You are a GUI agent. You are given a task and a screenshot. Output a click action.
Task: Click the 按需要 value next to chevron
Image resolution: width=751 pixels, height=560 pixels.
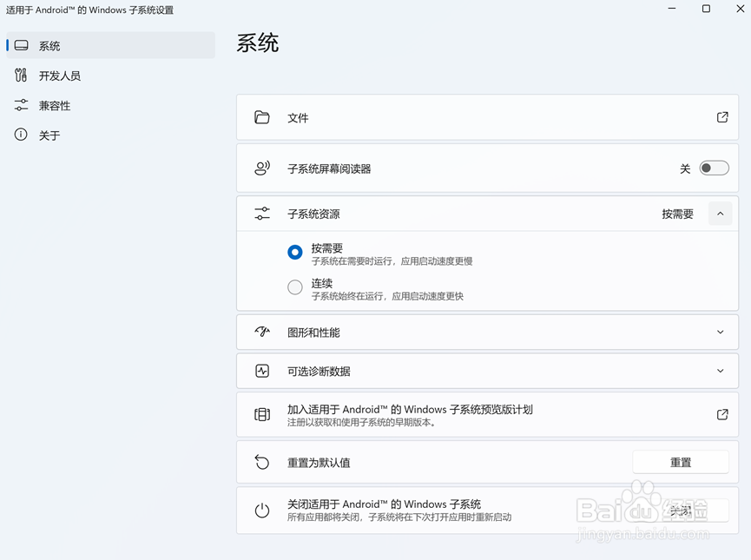point(678,214)
